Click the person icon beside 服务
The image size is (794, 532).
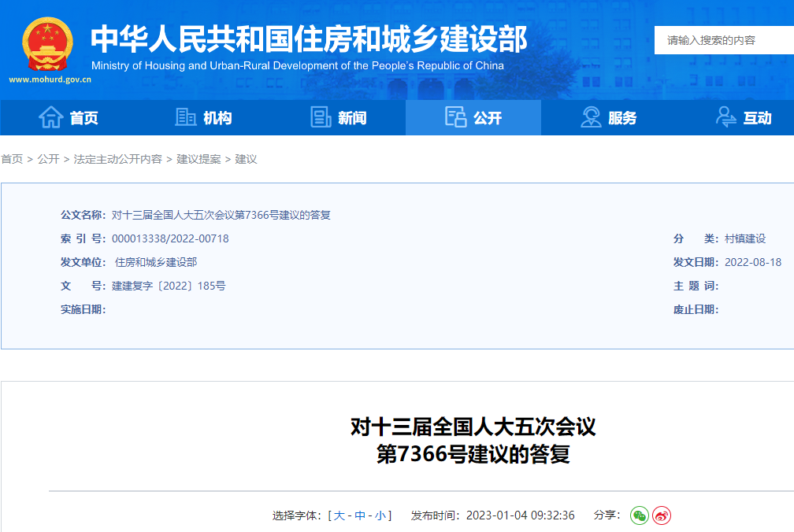[x=591, y=116]
